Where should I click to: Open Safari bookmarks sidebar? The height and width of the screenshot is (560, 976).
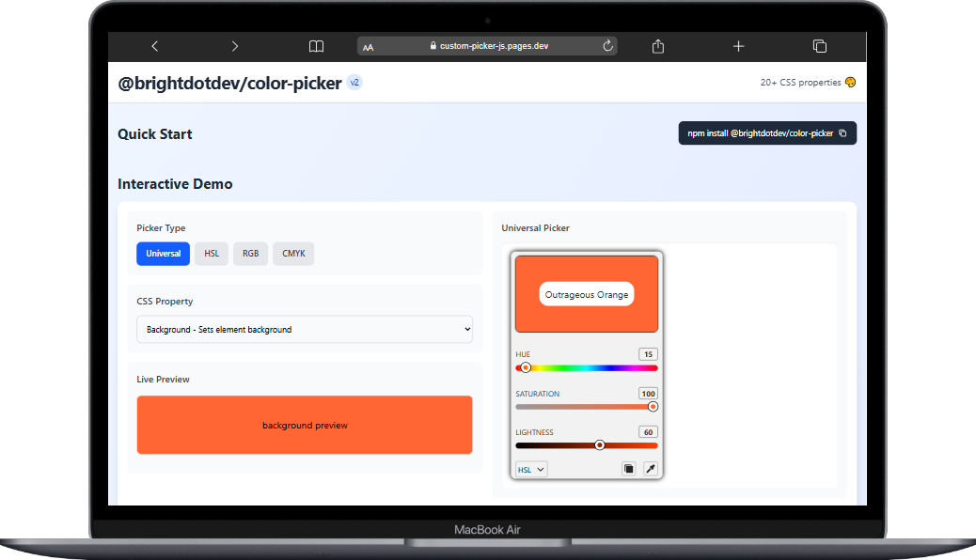(316, 45)
